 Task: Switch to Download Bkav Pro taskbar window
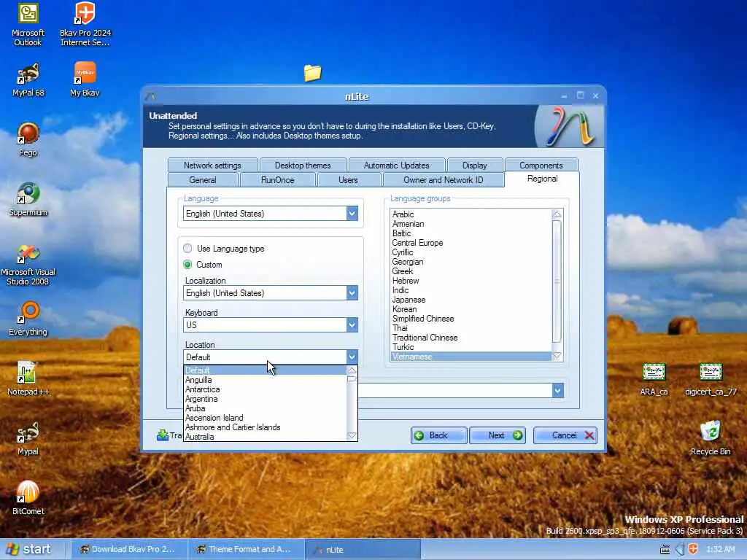click(x=128, y=549)
